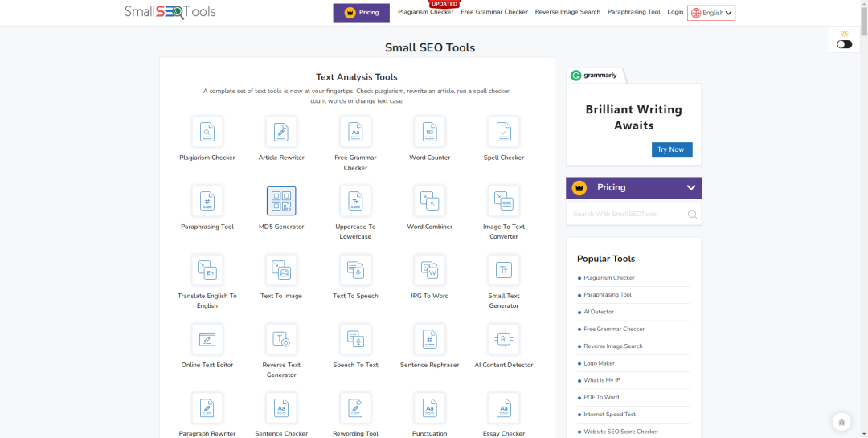This screenshot has height=438, width=868.
Task: Launch the MD5 Generator icon
Action: point(281,201)
